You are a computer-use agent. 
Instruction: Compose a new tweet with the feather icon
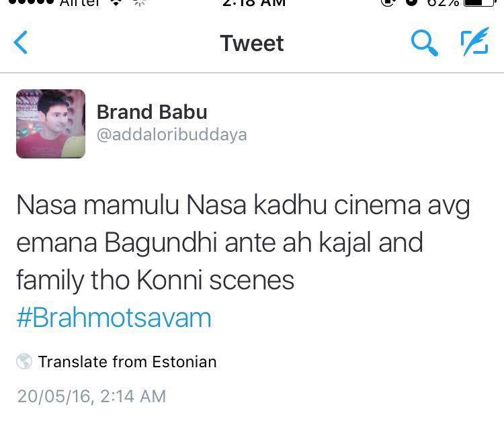[x=475, y=42]
